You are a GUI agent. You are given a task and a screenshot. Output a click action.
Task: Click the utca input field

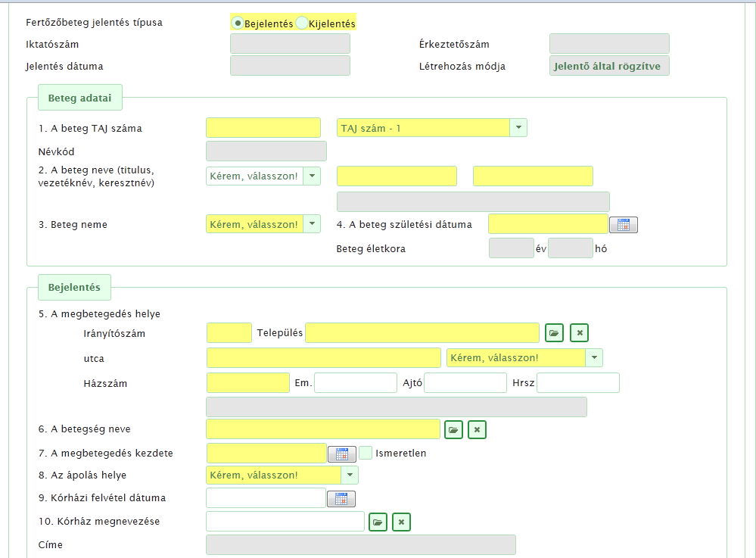[324, 358]
